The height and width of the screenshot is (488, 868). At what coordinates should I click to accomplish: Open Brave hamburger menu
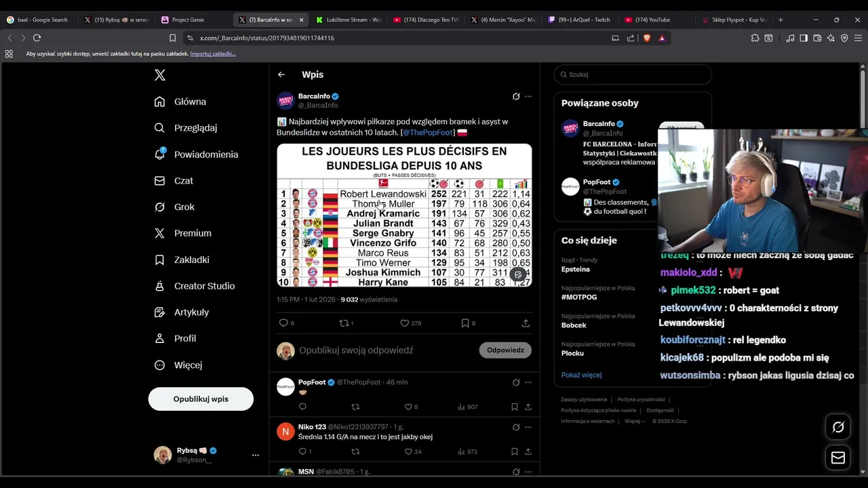[x=858, y=38]
